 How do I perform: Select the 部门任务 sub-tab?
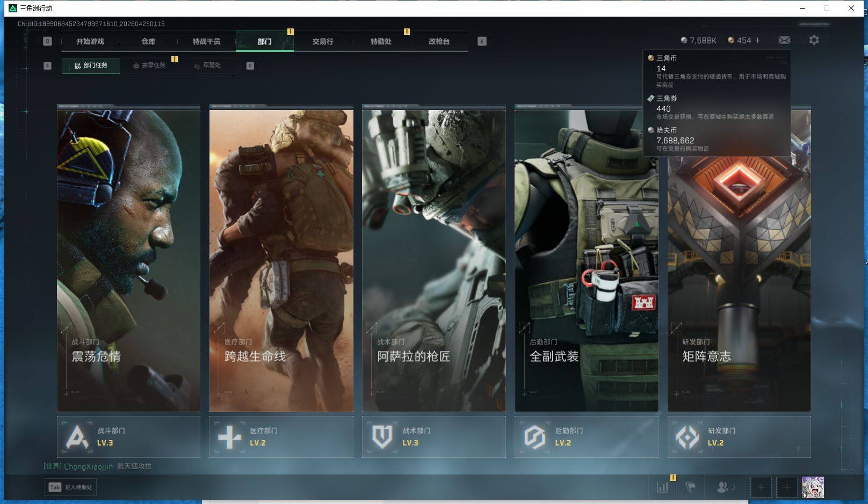(91, 65)
